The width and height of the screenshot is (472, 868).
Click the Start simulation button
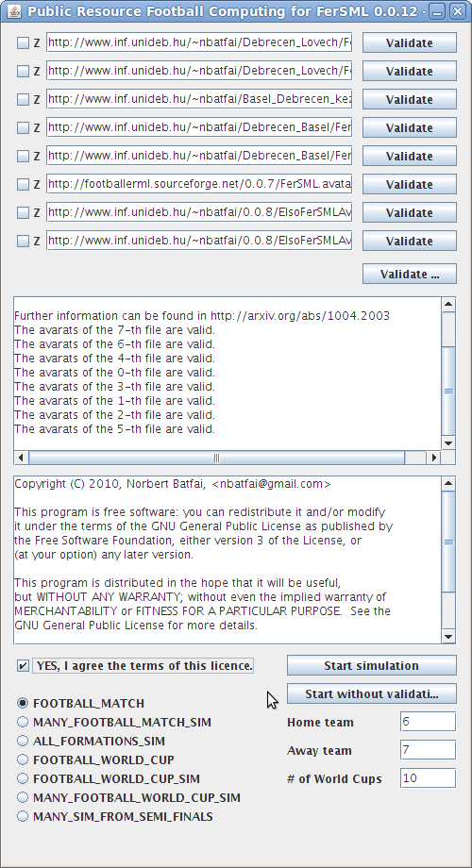click(371, 665)
